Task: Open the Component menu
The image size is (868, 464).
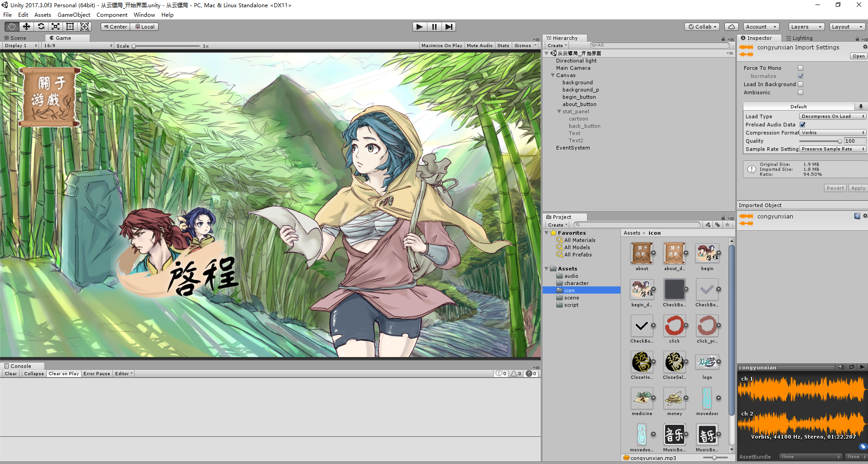Action: (112, 15)
